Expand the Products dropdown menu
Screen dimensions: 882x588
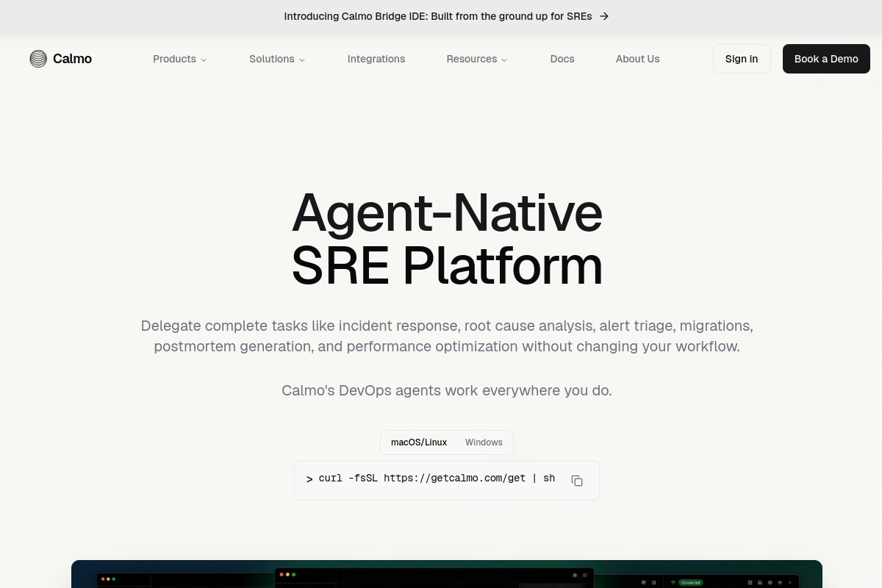point(179,59)
